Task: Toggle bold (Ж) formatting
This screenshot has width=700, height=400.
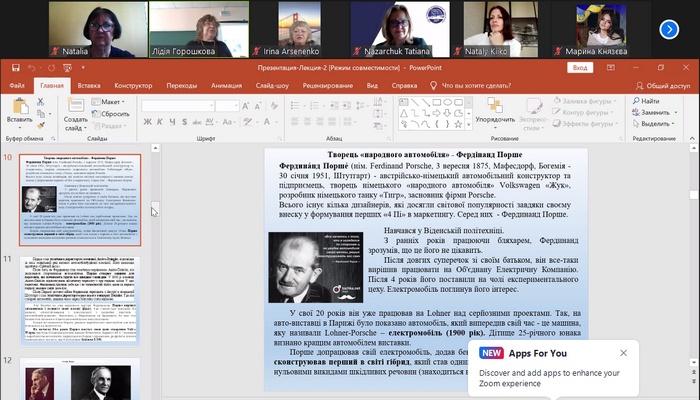Action: [x=147, y=123]
